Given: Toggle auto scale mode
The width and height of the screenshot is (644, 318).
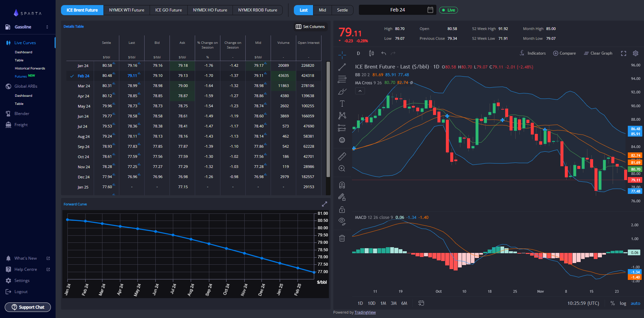Looking at the screenshot, I should [x=635, y=303].
